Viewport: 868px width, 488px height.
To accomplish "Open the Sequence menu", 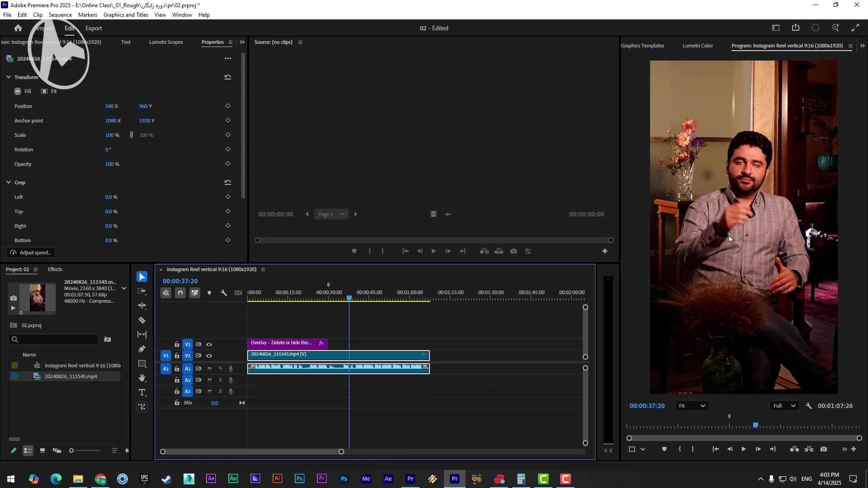I will pyautogui.click(x=60, y=15).
